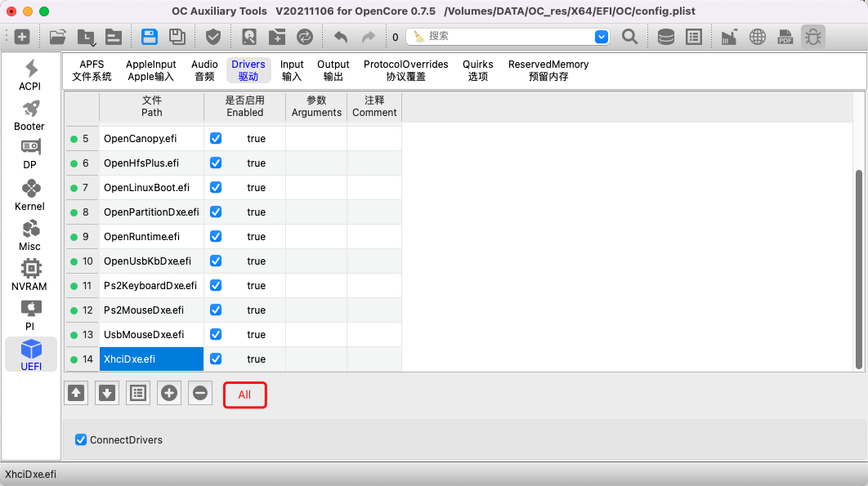Add a new driver entry
The image size is (868, 486).
(168, 393)
